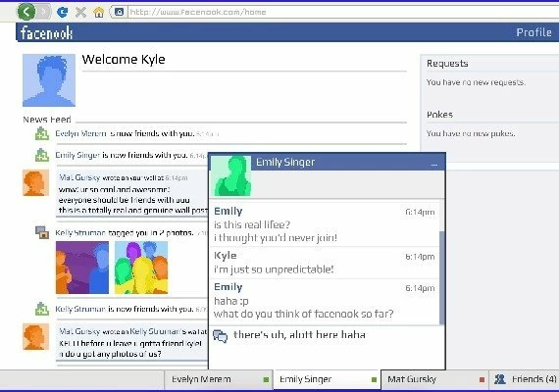Click Emily Singer chat window title

pos(285,162)
